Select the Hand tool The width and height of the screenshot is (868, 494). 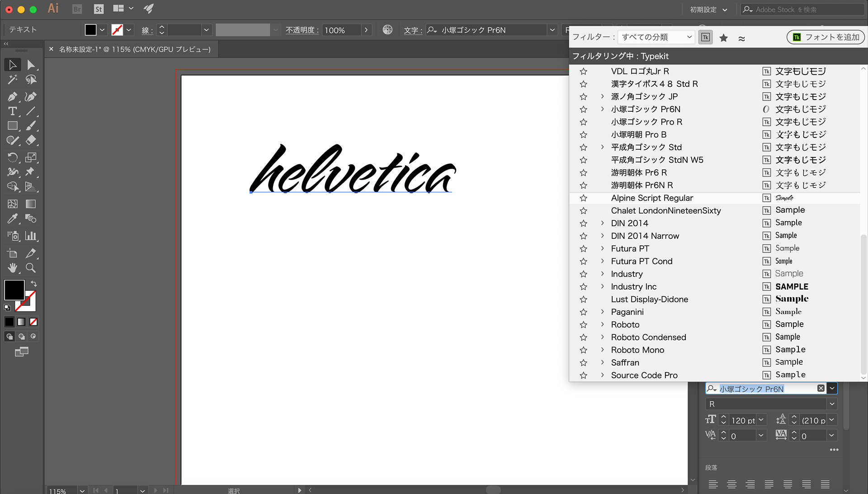click(x=13, y=268)
